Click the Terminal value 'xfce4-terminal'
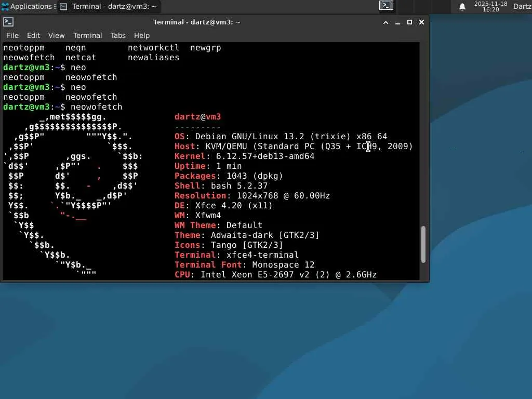 point(262,255)
